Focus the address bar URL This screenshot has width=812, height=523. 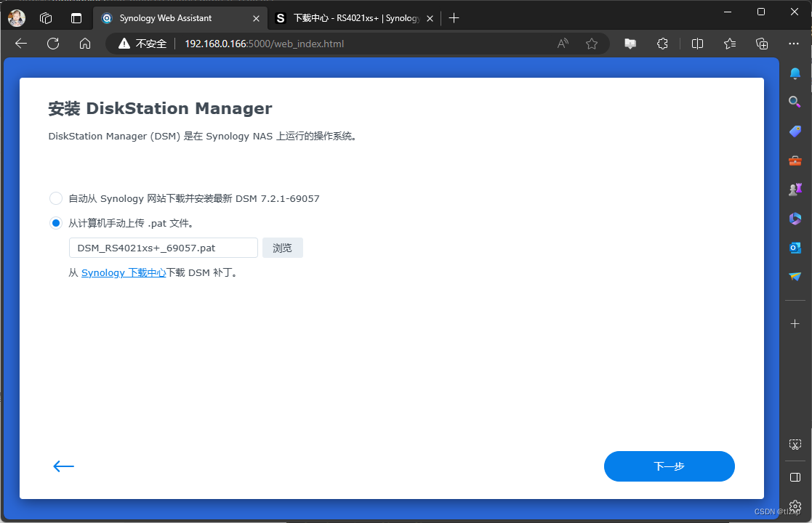[x=264, y=44]
